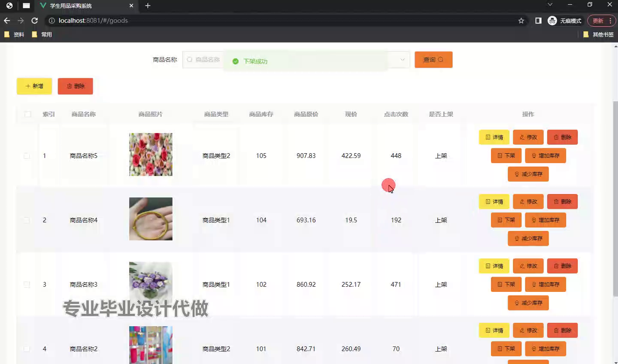Click 增加库存 for 商品名称3
The image size is (618, 364).
point(545,285)
